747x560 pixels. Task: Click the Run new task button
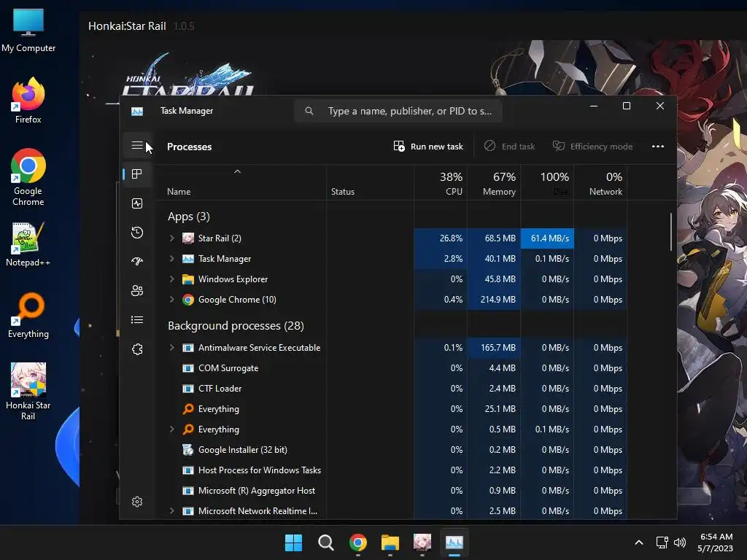[x=428, y=147]
